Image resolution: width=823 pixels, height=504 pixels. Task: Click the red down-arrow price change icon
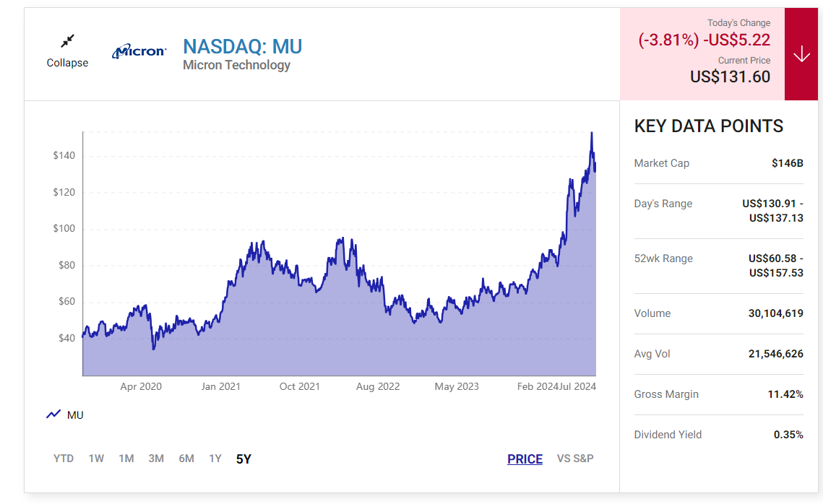(x=801, y=54)
